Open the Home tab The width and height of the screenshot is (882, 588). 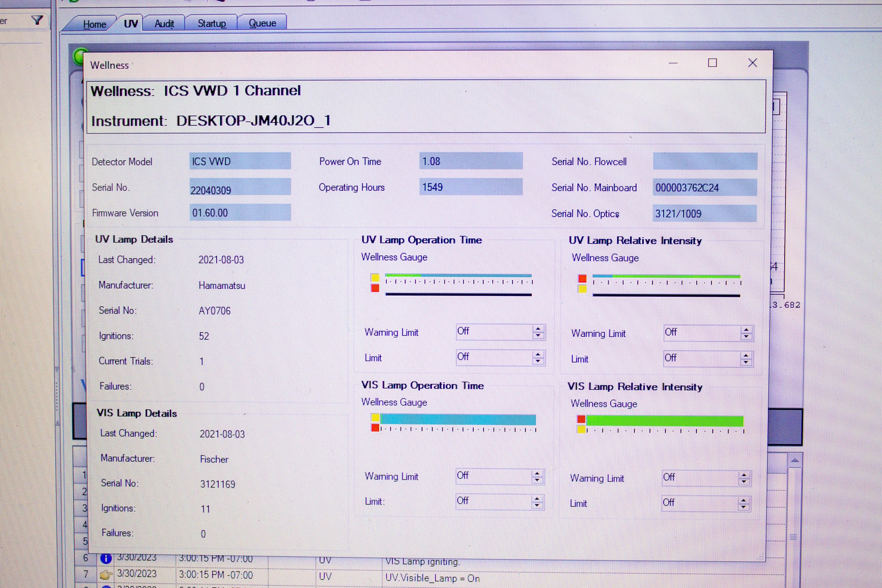pos(94,24)
